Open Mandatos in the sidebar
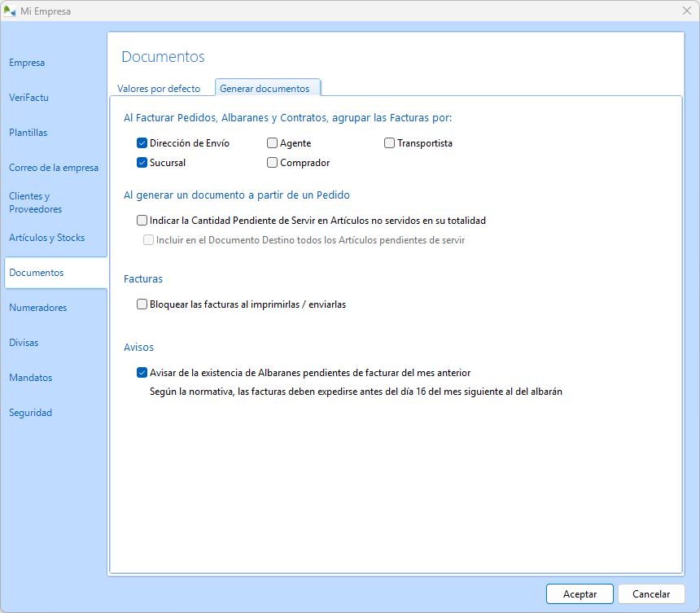700x613 pixels. [x=31, y=378]
